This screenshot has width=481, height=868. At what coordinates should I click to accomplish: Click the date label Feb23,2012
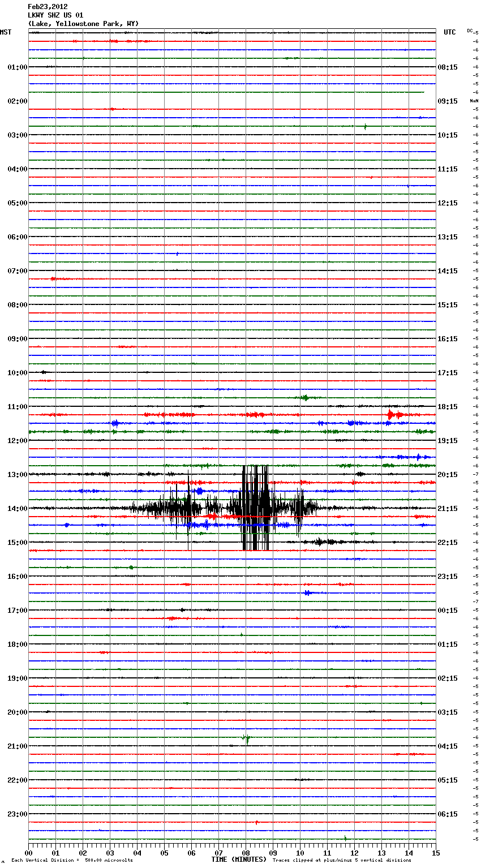pos(48,7)
